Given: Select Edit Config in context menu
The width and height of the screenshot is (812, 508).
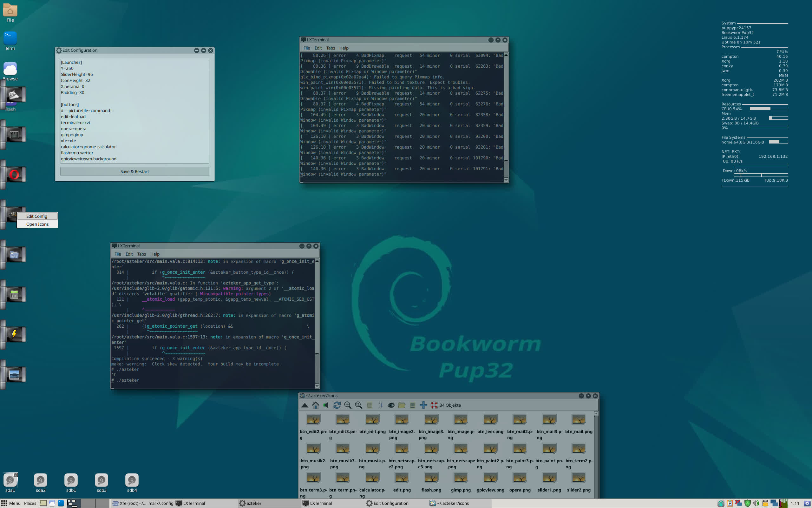Looking at the screenshot, I should click(x=37, y=216).
